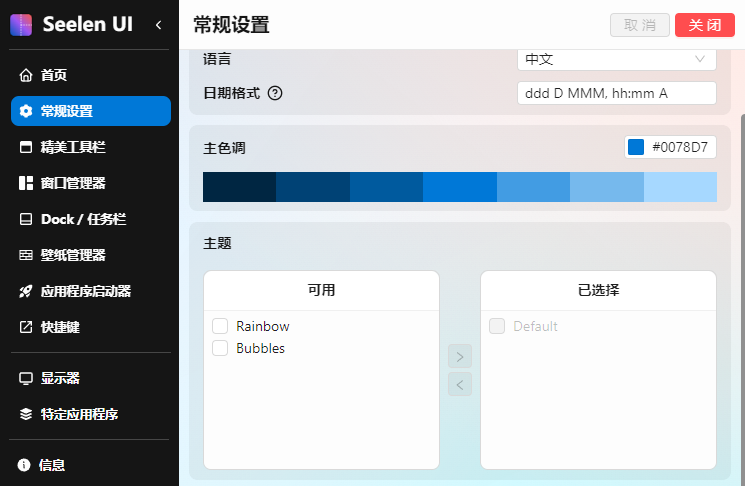Tick the Bubbles theme checkbox

[220, 349]
